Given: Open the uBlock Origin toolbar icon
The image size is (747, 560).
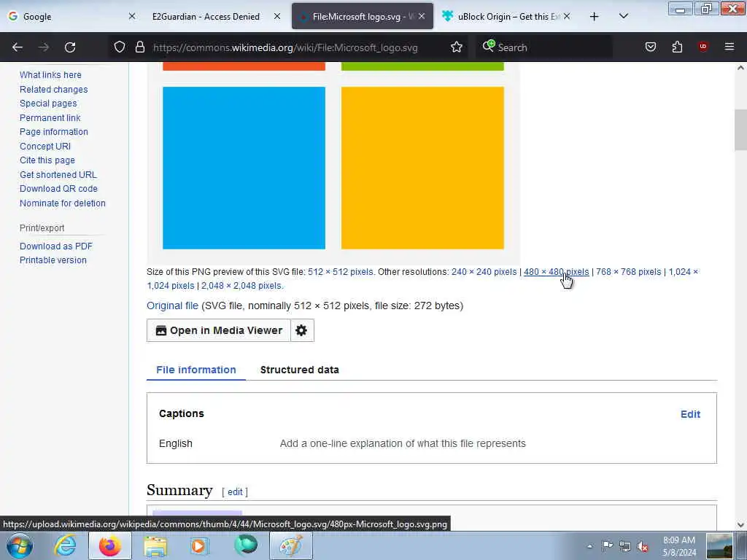Looking at the screenshot, I should 703,47.
